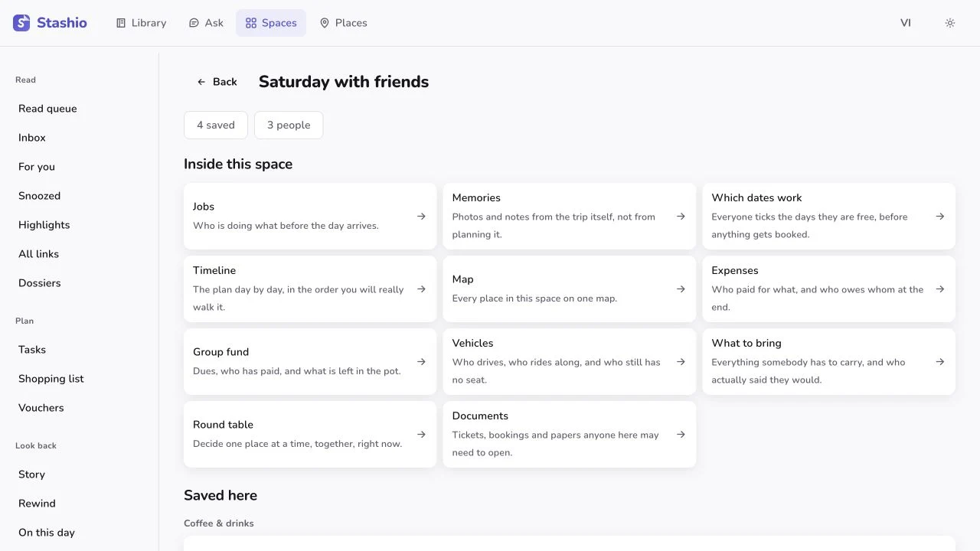Click the Map card title
The width and height of the screenshot is (980, 551).
(463, 279)
